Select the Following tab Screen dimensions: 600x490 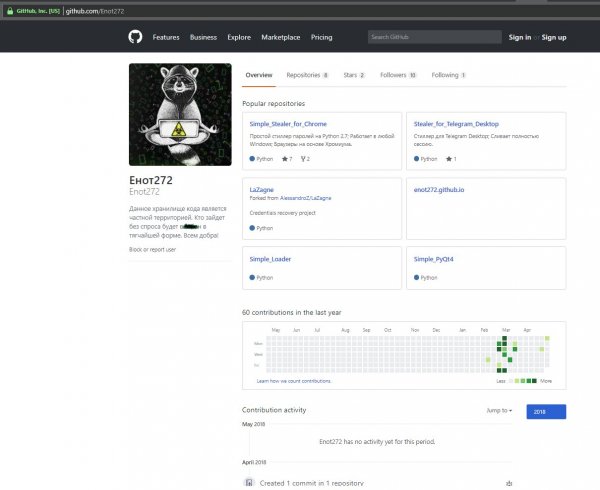[x=448, y=75]
